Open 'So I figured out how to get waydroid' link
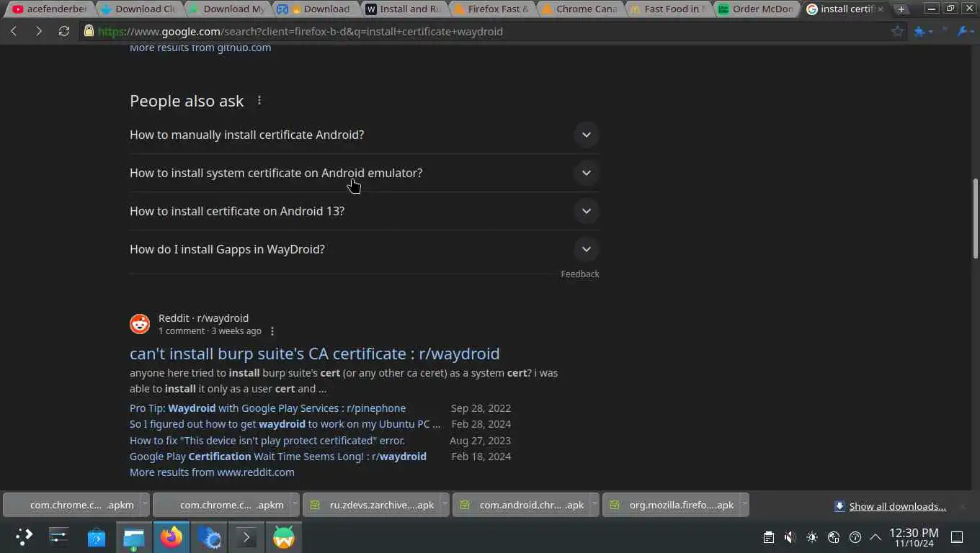 click(285, 424)
